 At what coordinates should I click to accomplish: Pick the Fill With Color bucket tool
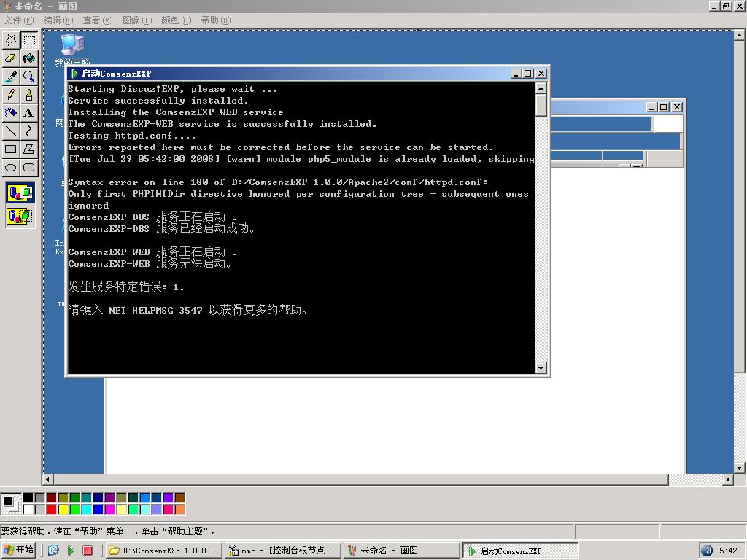coord(29,58)
